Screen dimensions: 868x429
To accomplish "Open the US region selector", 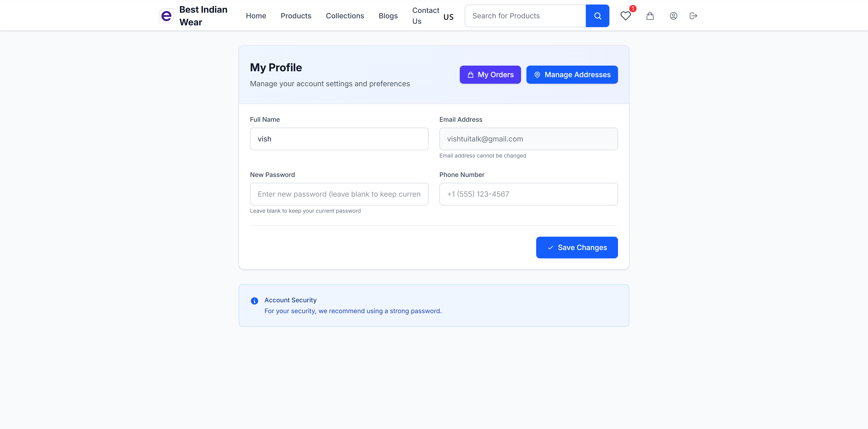I will click(448, 16).
